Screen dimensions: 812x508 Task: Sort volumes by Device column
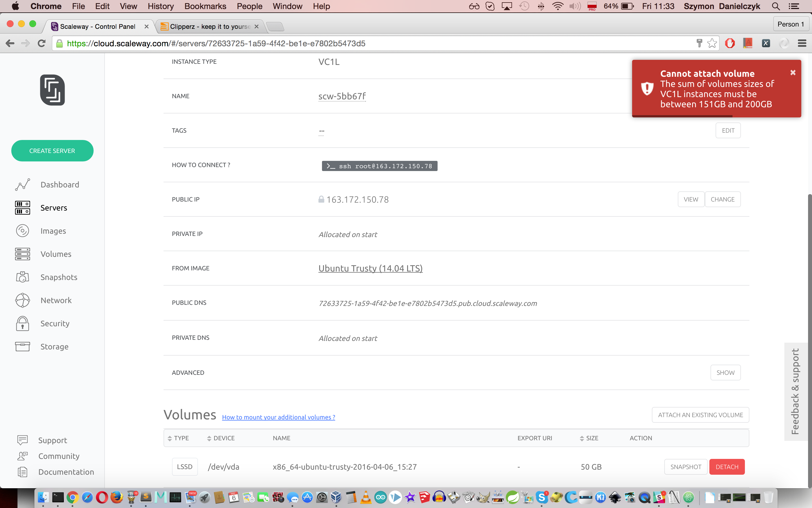point(221,438)
